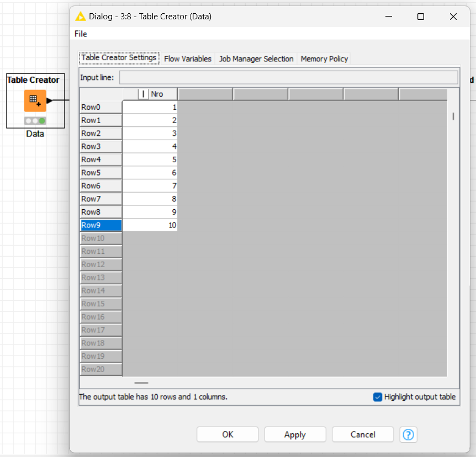The height and width of the screenshot is (457, 476).
Task: Click the vertical scrollbar of the table
Action: [453, 116]
